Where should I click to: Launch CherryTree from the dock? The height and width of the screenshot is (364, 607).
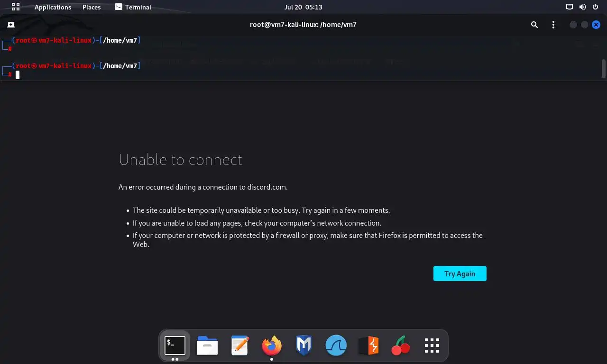pyautogui.click(x=401, y=346)
